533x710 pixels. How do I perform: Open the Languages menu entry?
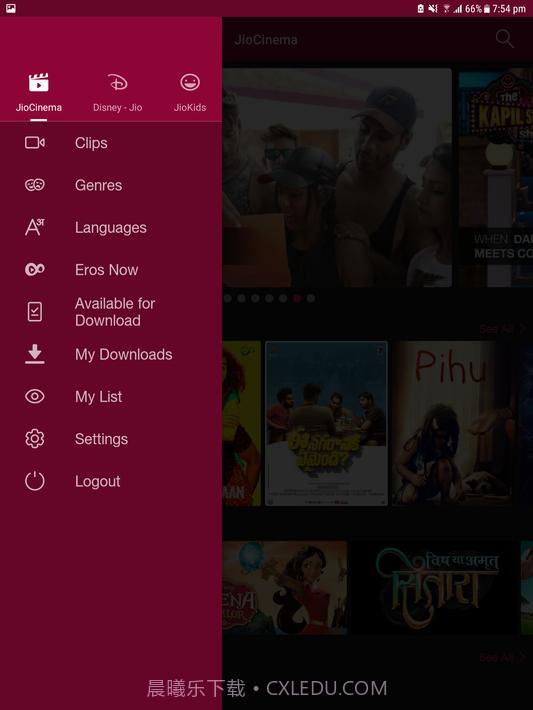(111, 227)
